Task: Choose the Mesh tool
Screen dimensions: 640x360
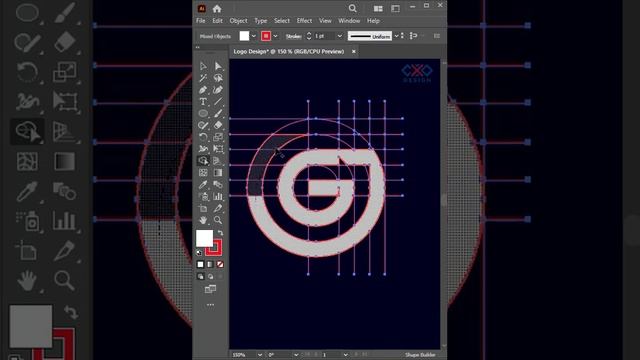Action: pos(203,173)
